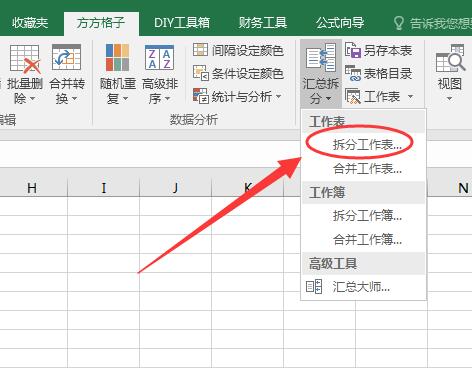The image size is (472, 368).
Task: Click the 高级排序 ZA icon
Action: pyautogui.click(x=159, y=58)
